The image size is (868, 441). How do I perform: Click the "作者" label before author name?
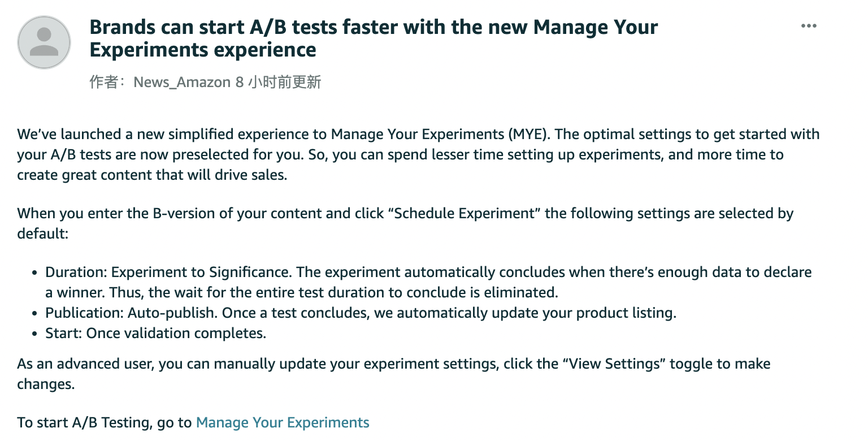pos(103,83)
